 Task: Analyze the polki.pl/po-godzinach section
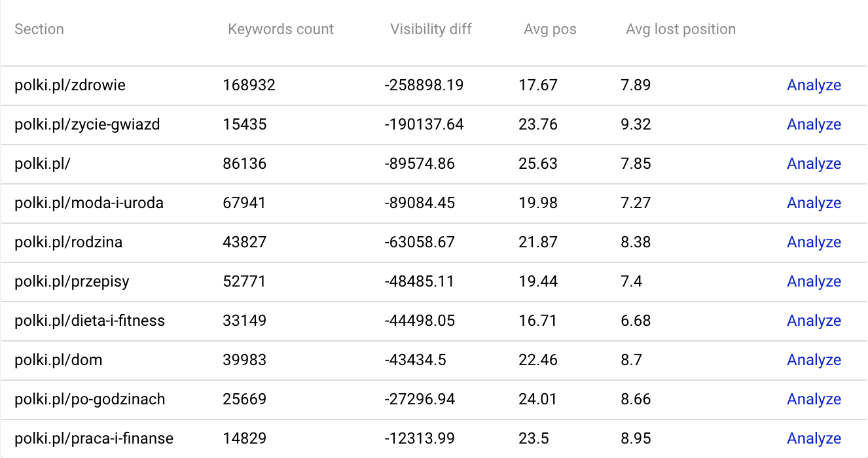tap(814, 399)
